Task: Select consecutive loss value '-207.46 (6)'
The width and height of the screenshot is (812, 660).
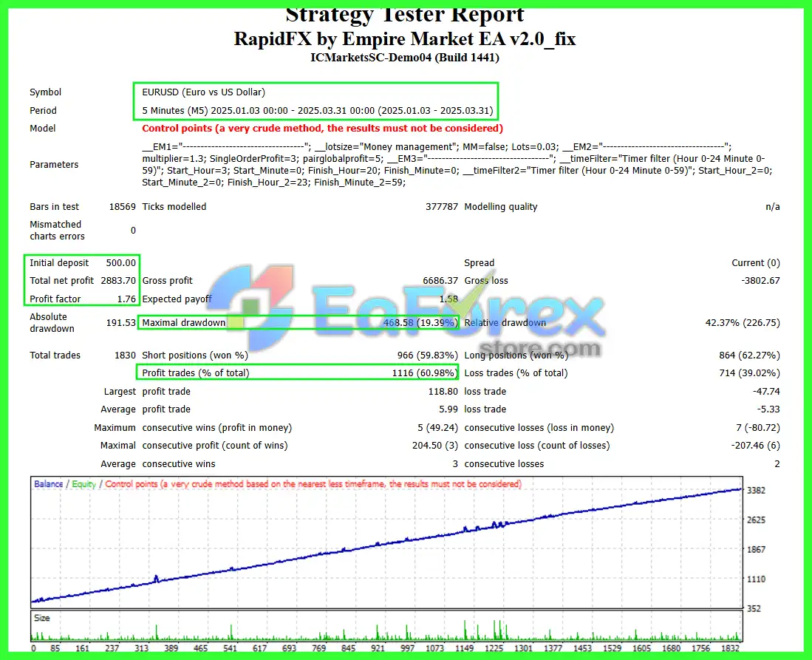Action: (756, 446)
